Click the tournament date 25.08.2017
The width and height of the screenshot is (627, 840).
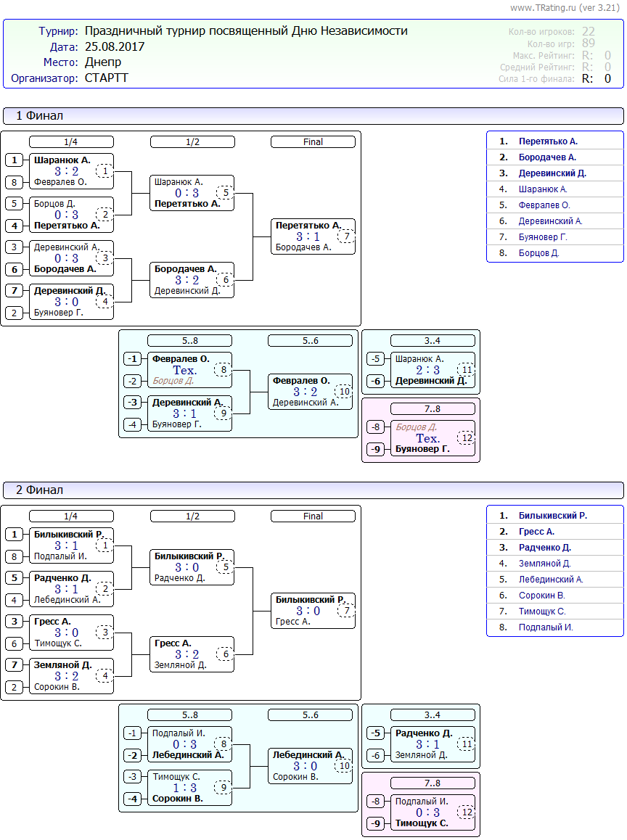(x=115, y=46)
